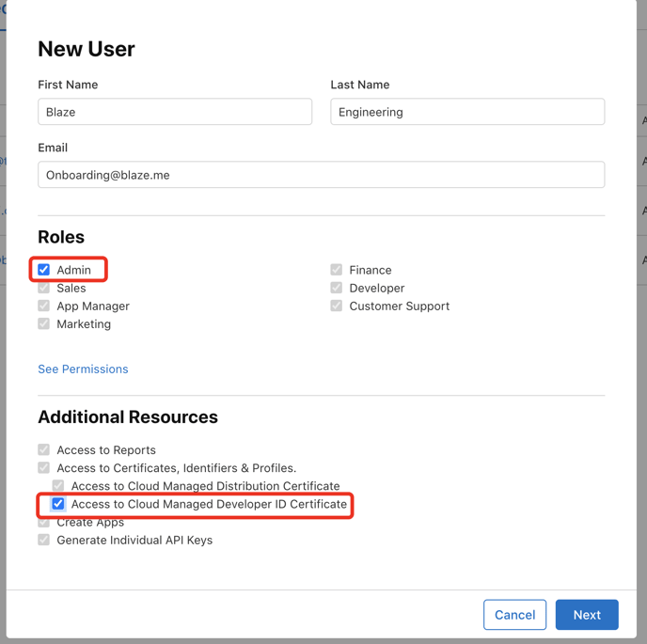647x644 pixels.
Task: Toggle Cloud Managed Distribution Certificate access
Action: tap(58, 486)
